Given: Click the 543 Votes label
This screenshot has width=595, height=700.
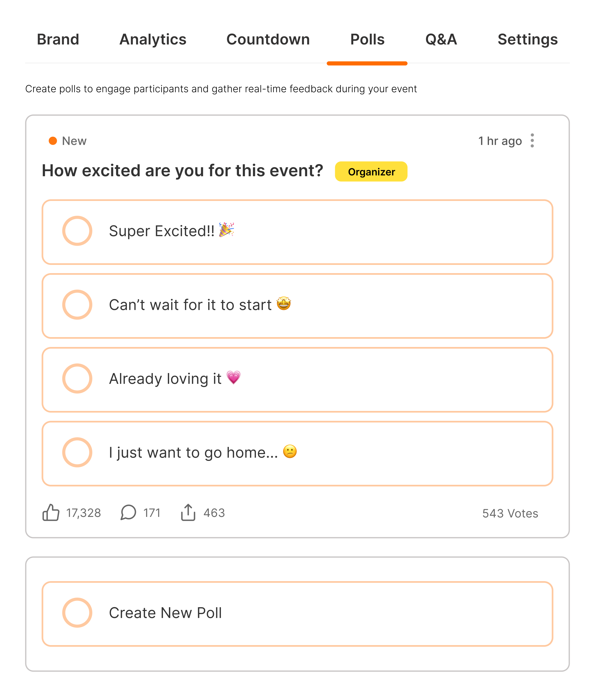Looking at the screenshot, I should tap(510, 513).
